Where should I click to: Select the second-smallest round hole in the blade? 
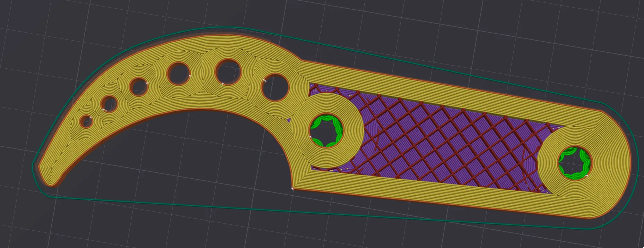pos(109,104)
